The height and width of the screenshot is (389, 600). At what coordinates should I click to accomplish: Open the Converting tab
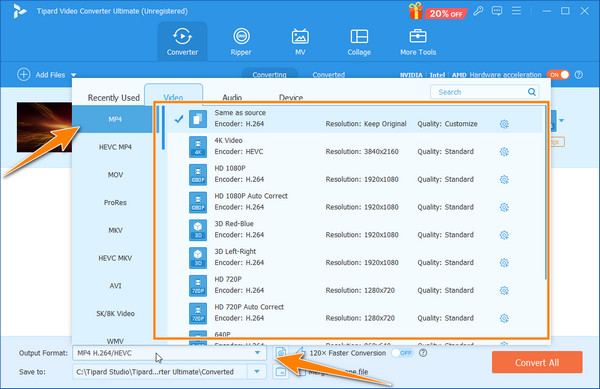tap(269, 75)
